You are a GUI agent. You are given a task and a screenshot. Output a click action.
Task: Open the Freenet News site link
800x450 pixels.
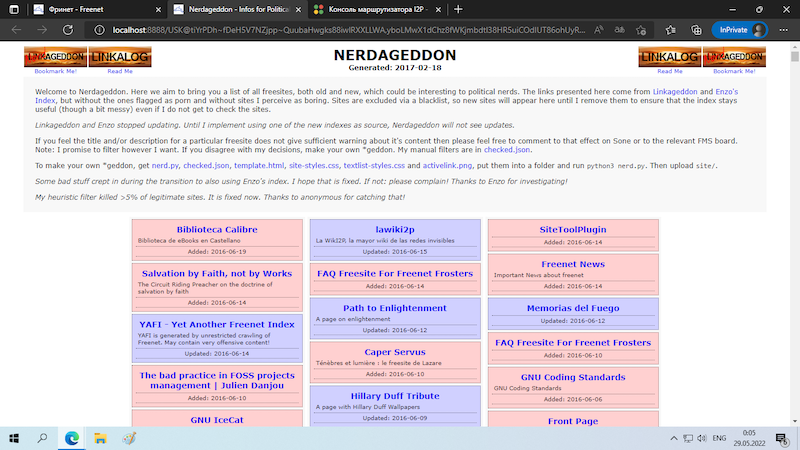pos(573,264)
